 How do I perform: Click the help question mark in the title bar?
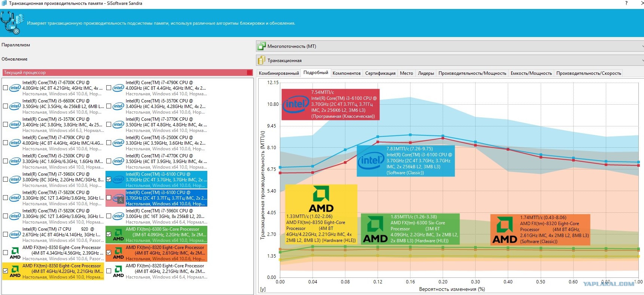tap(626, 3)
